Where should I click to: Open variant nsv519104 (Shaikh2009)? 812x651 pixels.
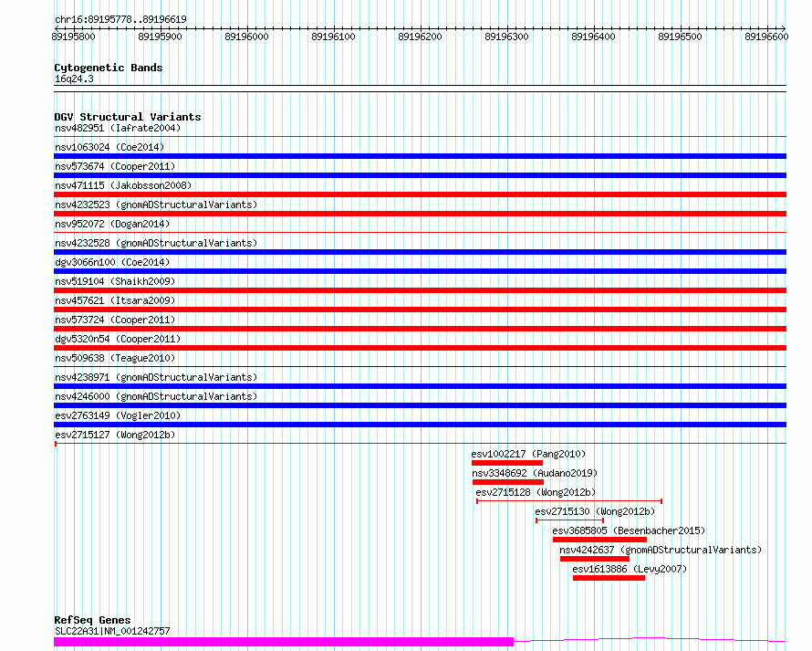115,281
